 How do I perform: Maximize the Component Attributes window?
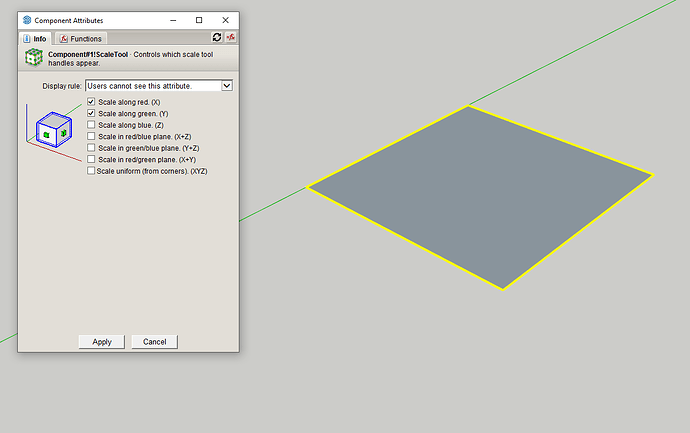tap(199, 20)
